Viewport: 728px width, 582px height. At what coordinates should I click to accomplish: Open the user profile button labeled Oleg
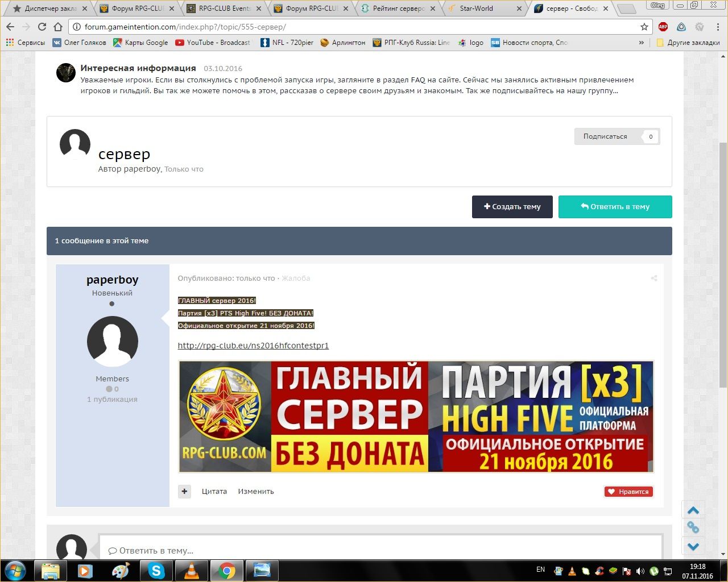click(657, 5)
